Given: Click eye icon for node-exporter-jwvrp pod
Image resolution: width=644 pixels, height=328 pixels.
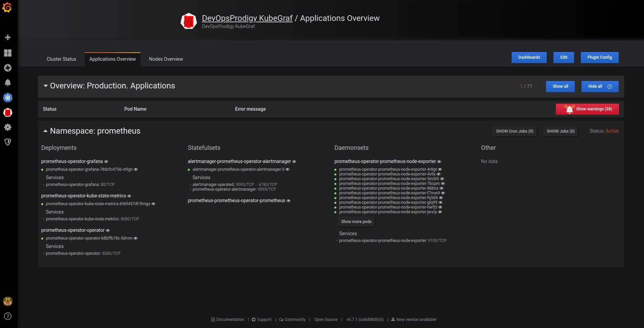Looking at the screenshot, I should [x=440, y=212].
